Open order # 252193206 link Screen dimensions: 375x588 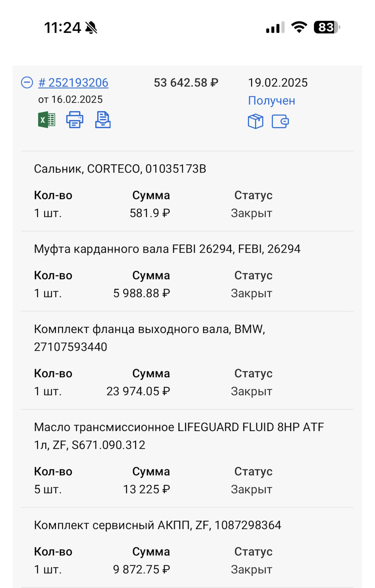[x=73, y=82]
